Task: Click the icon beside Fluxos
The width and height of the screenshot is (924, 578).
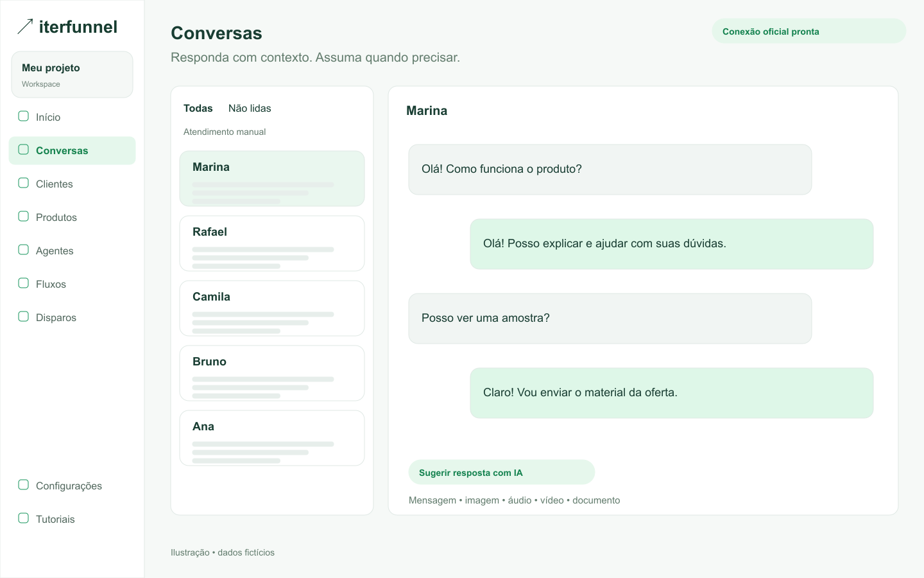Action: [24, 283]
